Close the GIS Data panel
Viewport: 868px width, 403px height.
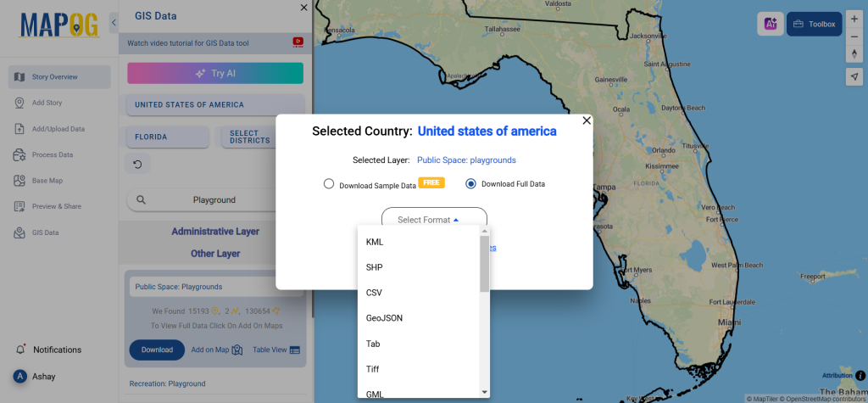(303, 7)
